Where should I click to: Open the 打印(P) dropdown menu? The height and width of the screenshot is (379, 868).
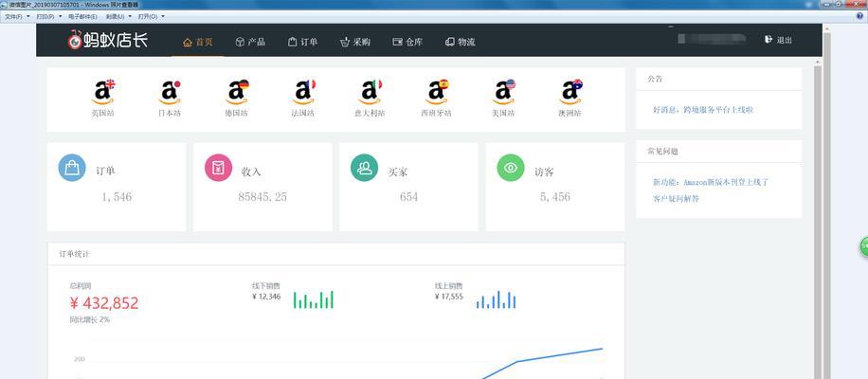pyautogui.click(x=48, y=17)
